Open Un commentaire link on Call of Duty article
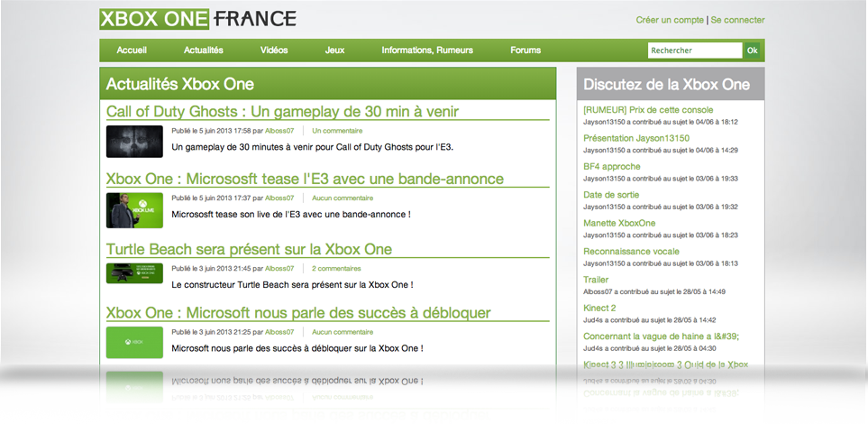 (337, 131)
